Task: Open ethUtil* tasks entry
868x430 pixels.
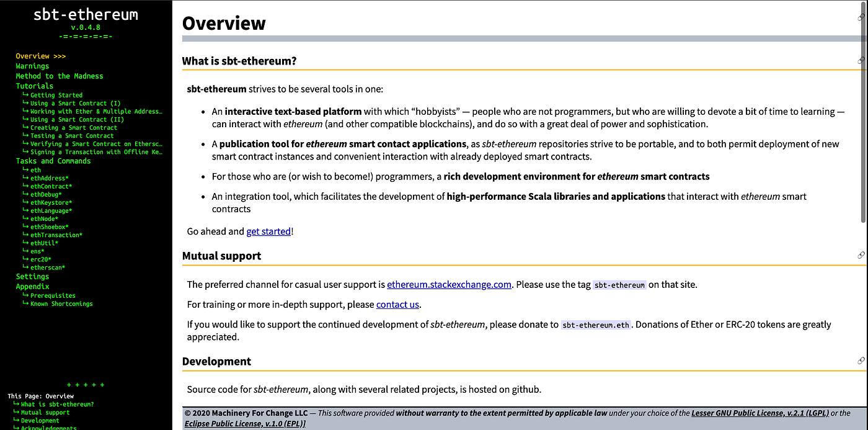Action: pos(45,243)
